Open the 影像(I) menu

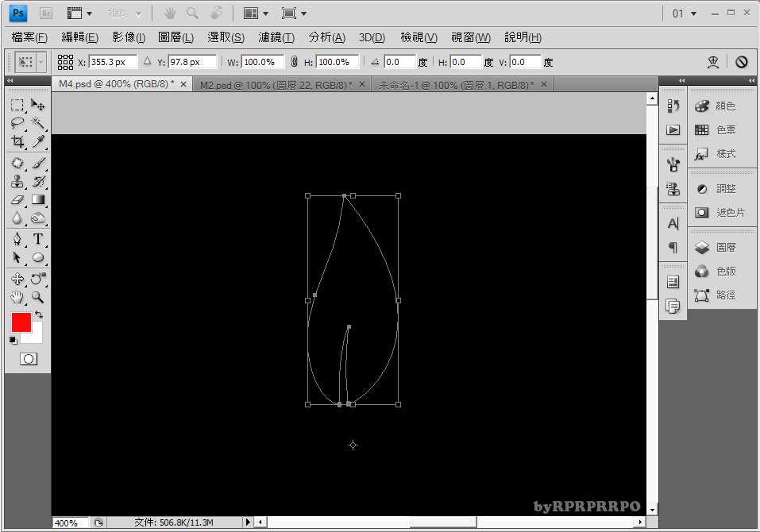coord(129,37)
